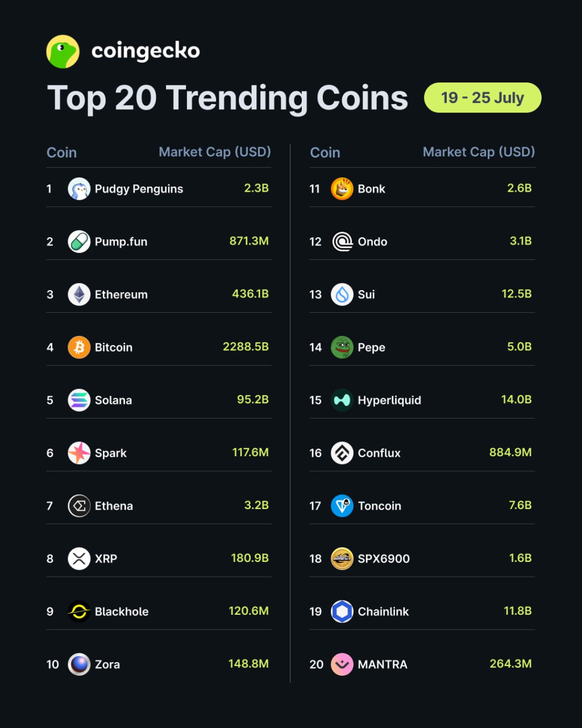Click the orange Bitcoin icon
582x728 pixels.
tap(79, 347)
